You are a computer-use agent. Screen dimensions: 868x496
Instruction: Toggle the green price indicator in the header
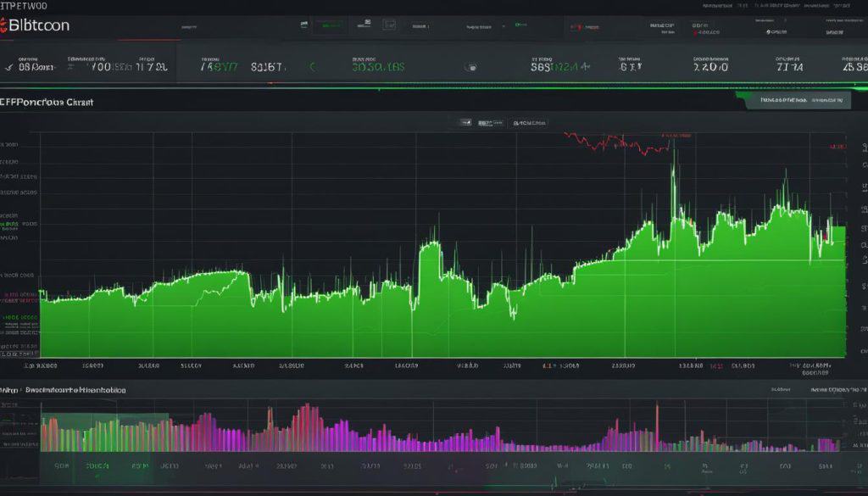click(x=520, y=25)
